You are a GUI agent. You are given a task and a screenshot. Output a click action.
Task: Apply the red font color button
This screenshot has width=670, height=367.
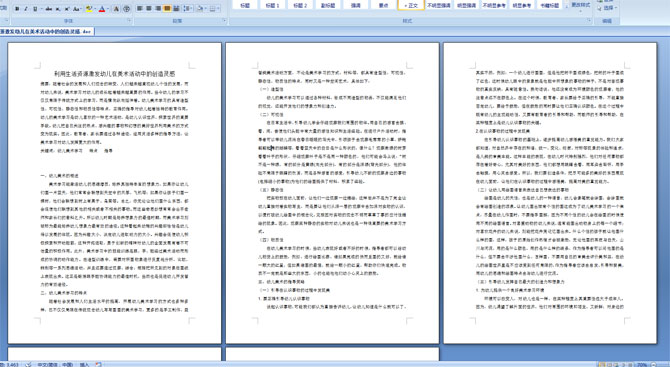pyautogui.click(x=102, y=9)
